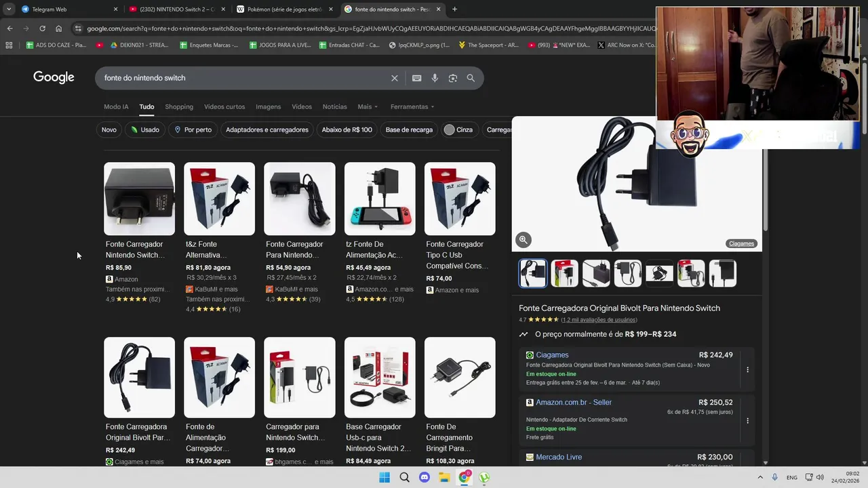Filter results by Por perto
The height and width of the screenshot is (488, 868).
pyautogui.click(x=193, y=129)
